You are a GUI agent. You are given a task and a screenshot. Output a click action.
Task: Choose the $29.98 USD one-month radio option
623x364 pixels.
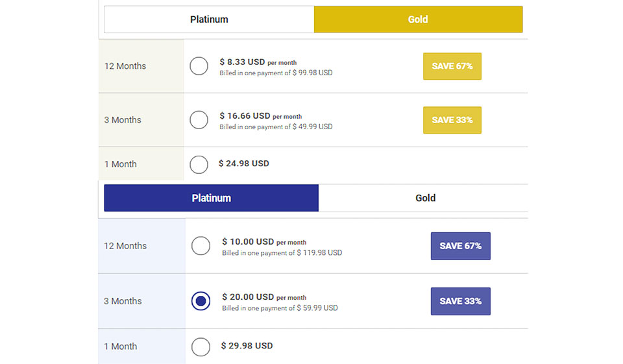pyautogui.click(x=201, y=346)
